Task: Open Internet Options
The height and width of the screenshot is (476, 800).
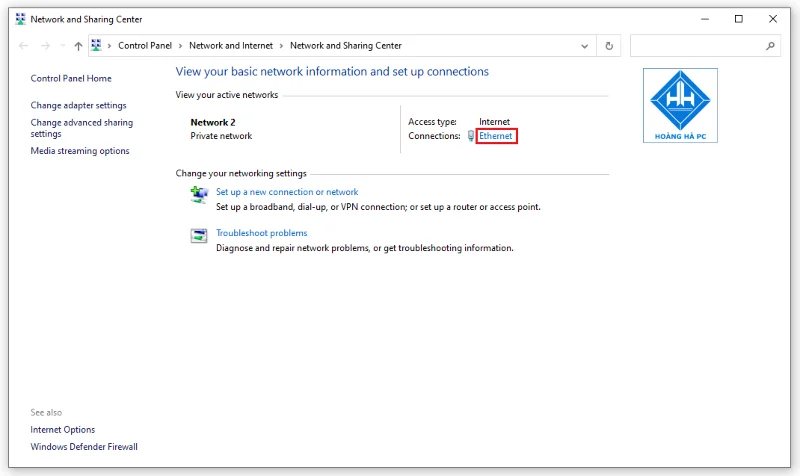Action: click(x=63, y=430)
